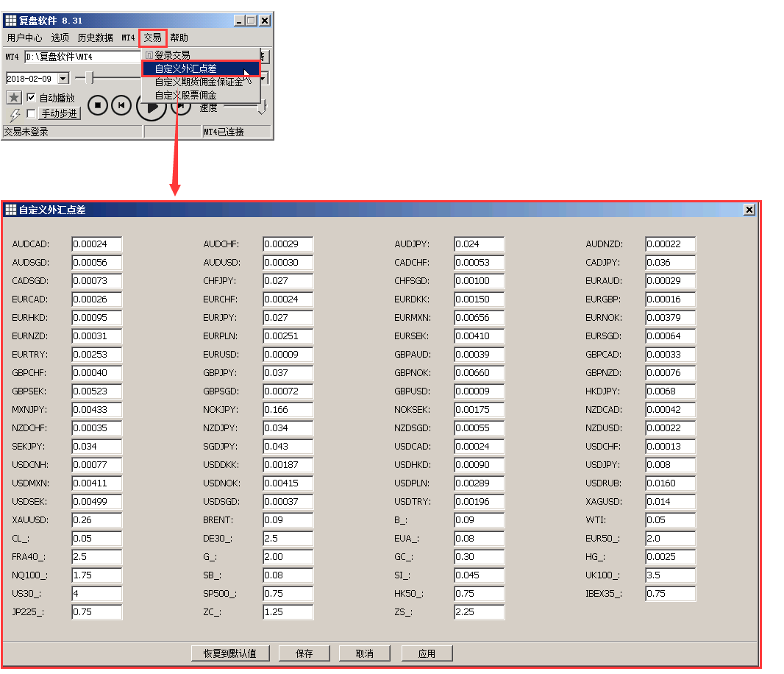The image size is (784, 674).
Task: Click the 自定义外汇点差 dialog title icon
Action: click(10, 210)
